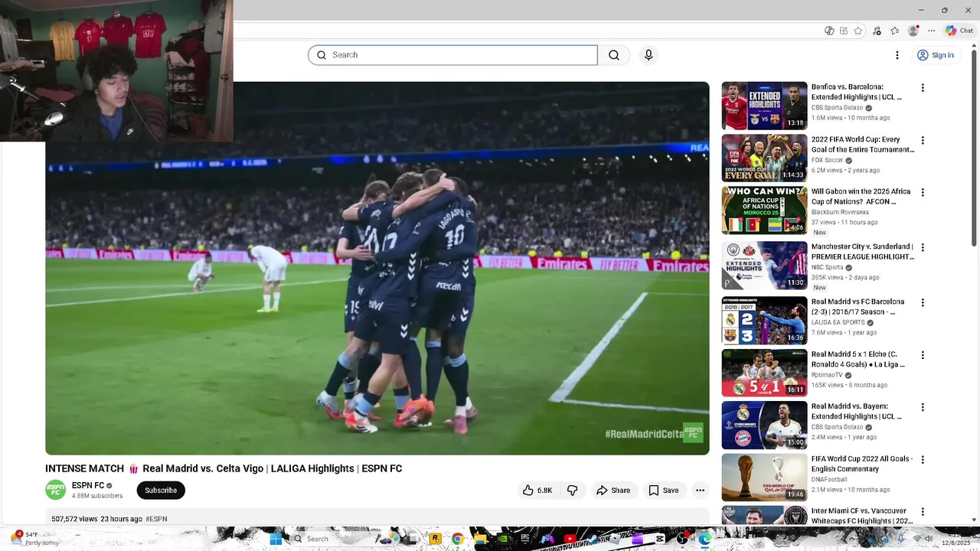Open options menu for the Real Madrid vs FC Barcelona video
This screenshot has height=551, width=980.
pos(923,303)
